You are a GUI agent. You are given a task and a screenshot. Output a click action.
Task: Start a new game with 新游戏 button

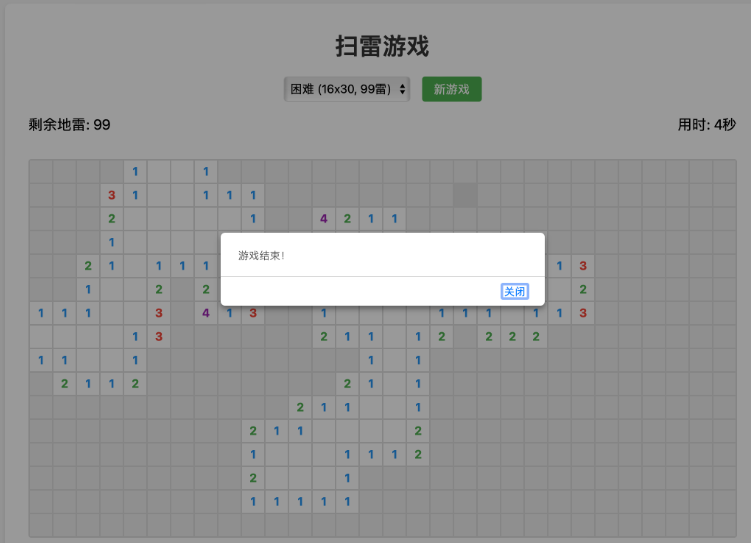(451, 89)
